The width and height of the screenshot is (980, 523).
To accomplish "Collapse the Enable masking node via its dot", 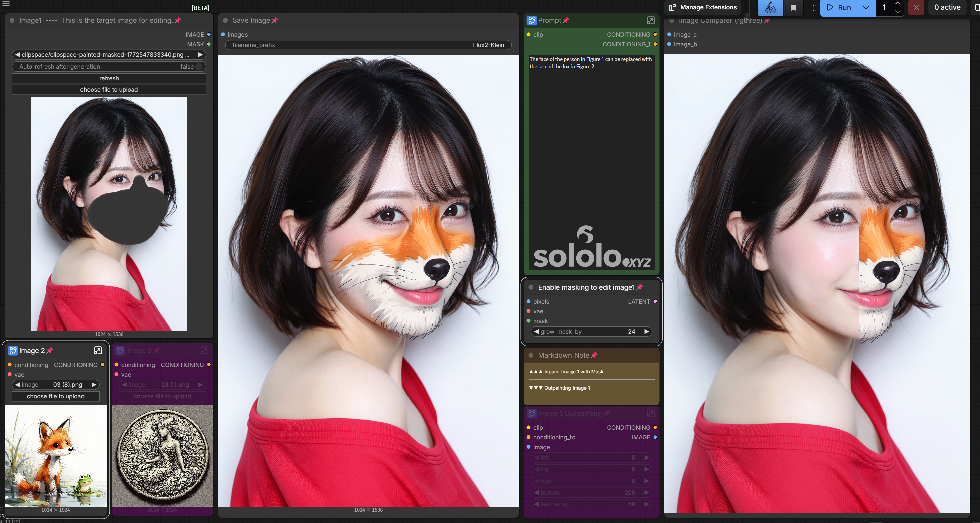I will coord(531,287).
